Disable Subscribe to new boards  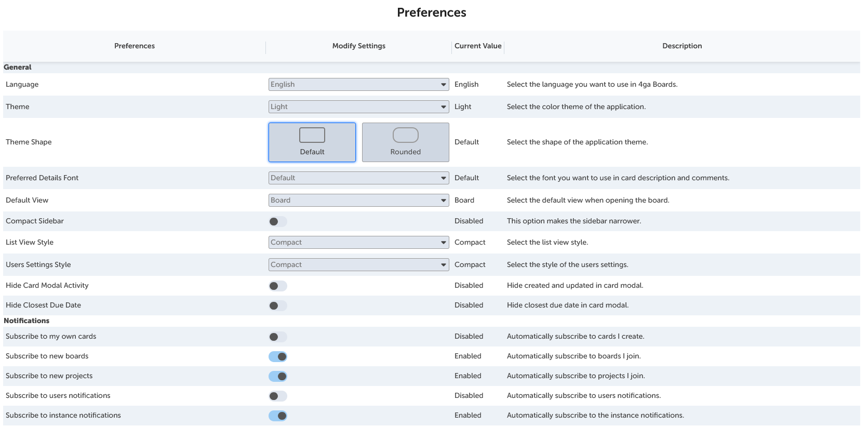277,357
